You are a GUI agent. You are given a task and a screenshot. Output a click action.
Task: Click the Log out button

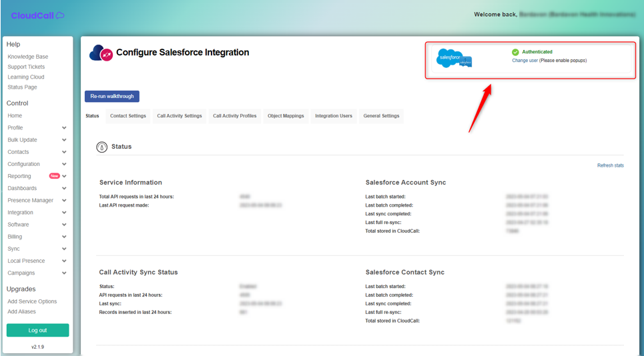pos(38,330)
